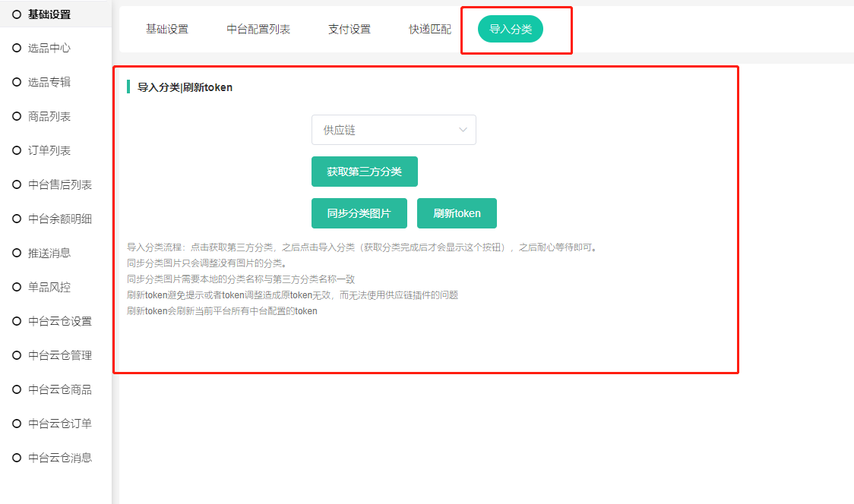This screenshot has height=504, width=854.
Task: Select the 导入分类 tab
Action: pos(511,29)
